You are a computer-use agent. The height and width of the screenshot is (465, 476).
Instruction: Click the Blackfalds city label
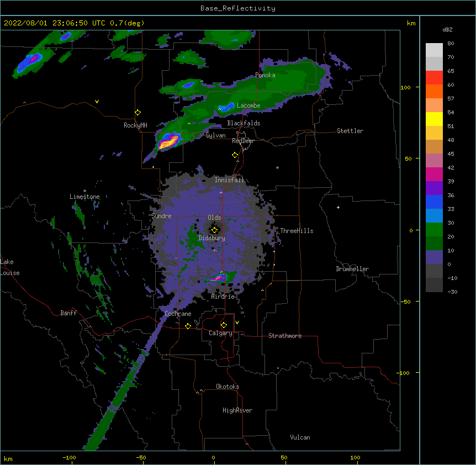click(244, 123)
